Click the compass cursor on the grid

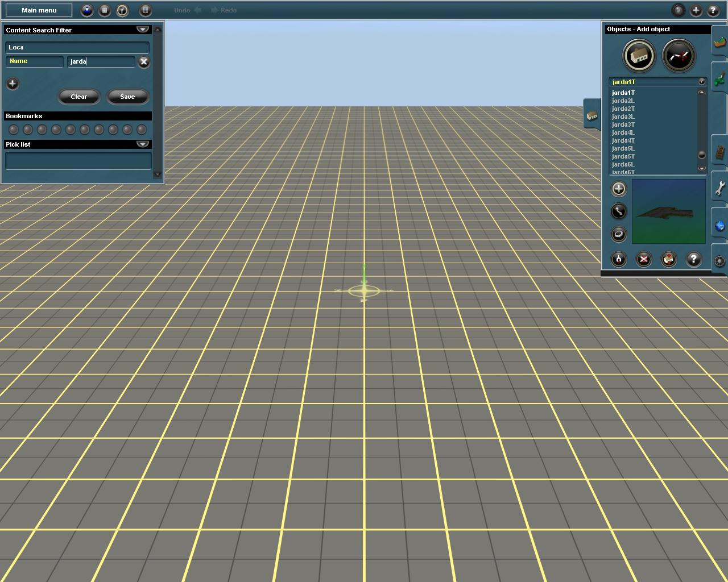(364, 291)
